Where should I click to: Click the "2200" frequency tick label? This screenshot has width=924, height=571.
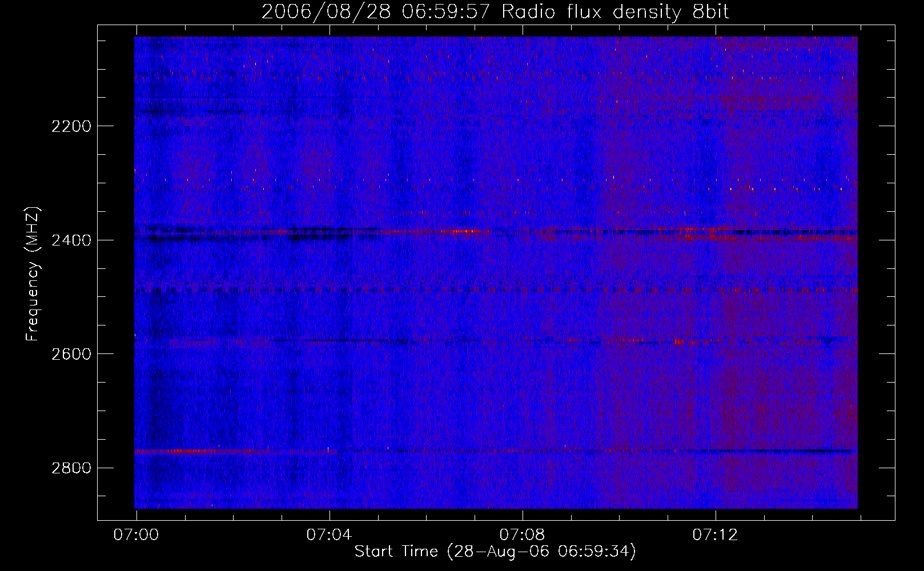71,126
